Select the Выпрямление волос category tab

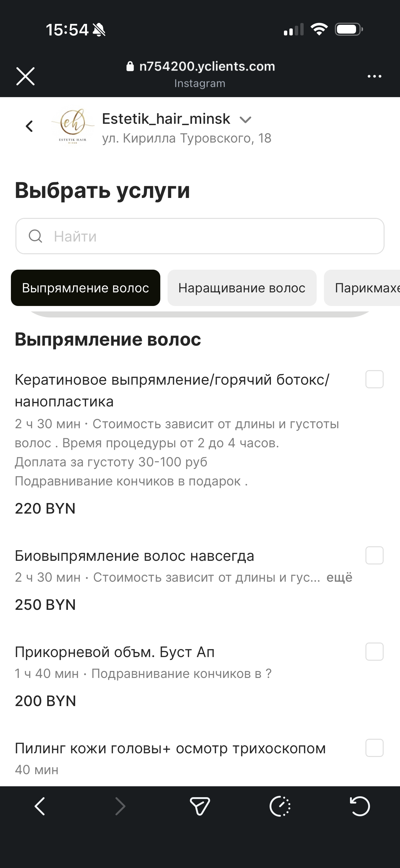pos(85,288)
